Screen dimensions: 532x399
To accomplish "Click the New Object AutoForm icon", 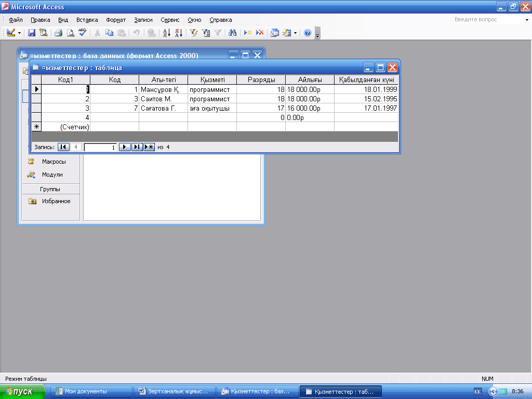I will [287, 33].
